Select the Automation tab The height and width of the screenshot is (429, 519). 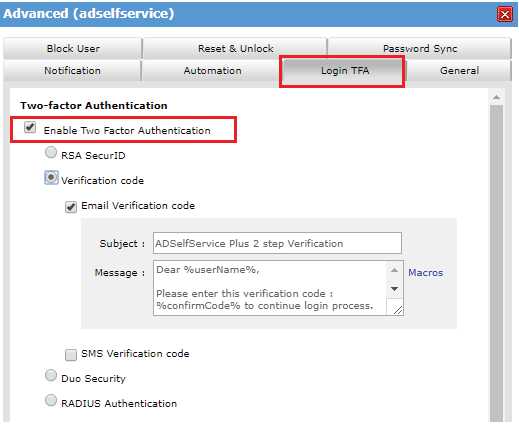(212, 71)
